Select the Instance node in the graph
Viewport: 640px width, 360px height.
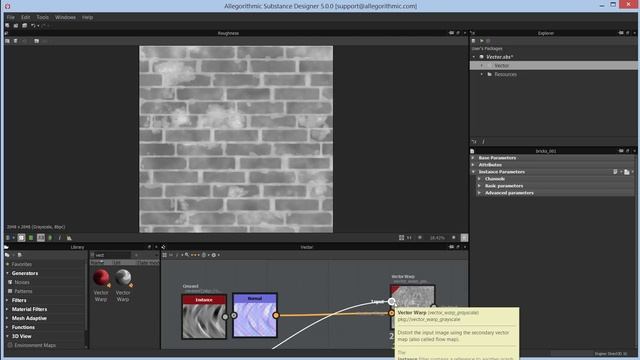[x=204, y=317]
